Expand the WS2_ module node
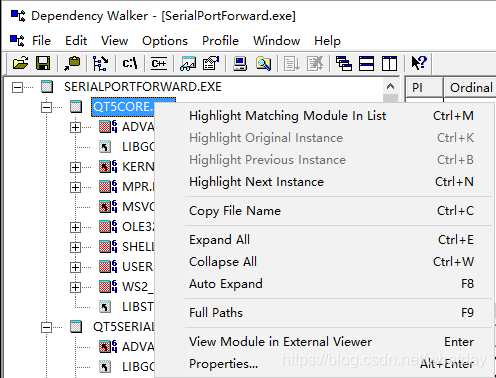 [76, 287]
